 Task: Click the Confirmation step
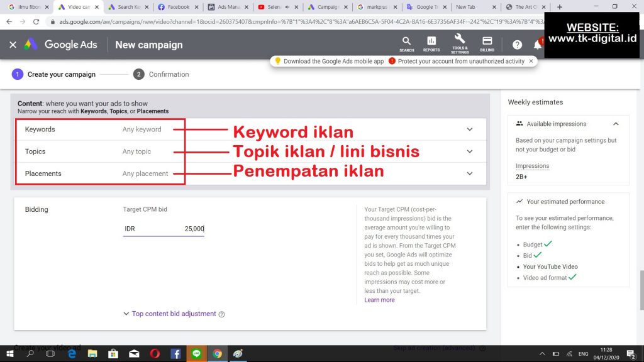coord(168,74)
